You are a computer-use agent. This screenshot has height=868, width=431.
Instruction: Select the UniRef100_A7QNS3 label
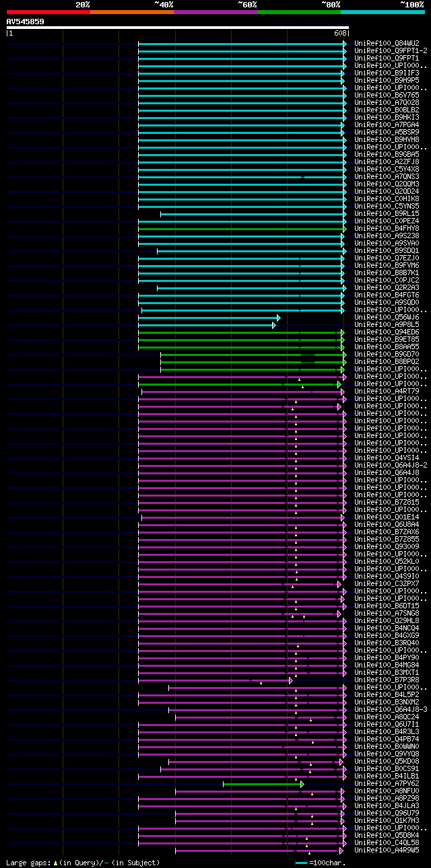click(x=387, y=176)
